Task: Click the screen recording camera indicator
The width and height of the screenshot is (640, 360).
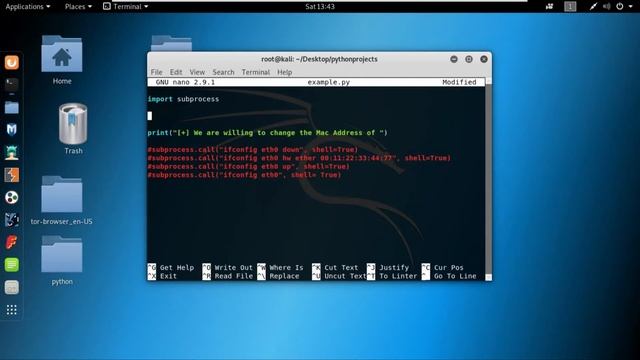Action: (x=549, y=7)
